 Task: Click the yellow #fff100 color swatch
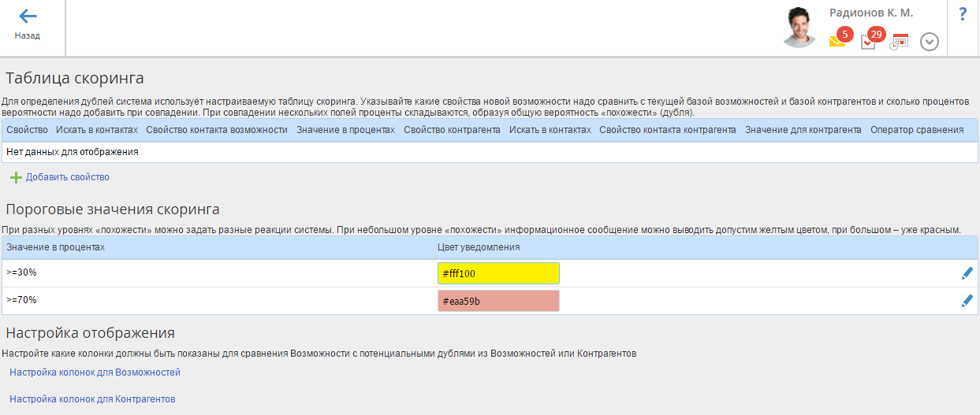pyautogui.click(x=498, y=273)
